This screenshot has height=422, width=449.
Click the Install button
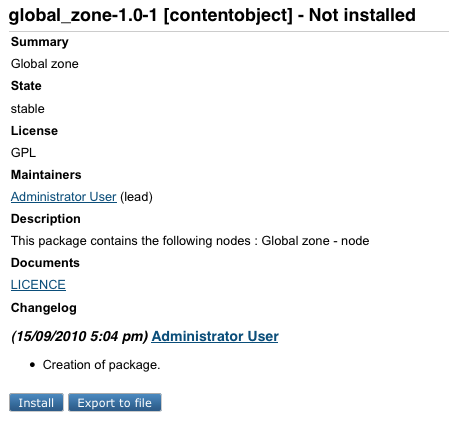[x=36, y=402]
